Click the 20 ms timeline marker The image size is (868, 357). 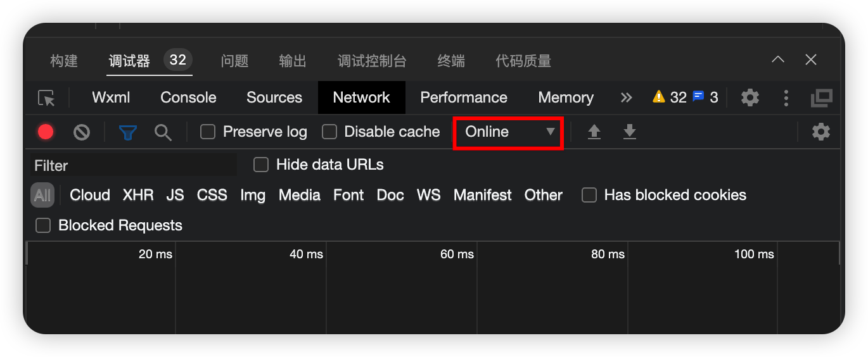click(155, 254)
